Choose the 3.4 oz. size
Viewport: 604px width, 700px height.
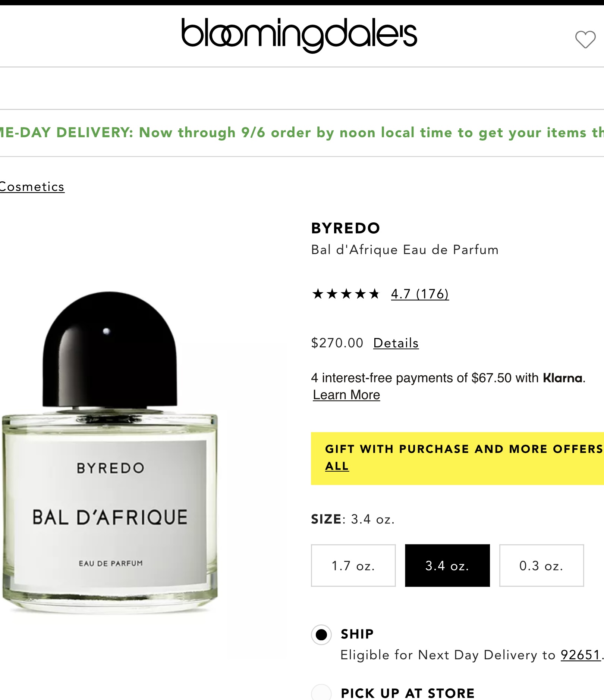tap(447, 566)
